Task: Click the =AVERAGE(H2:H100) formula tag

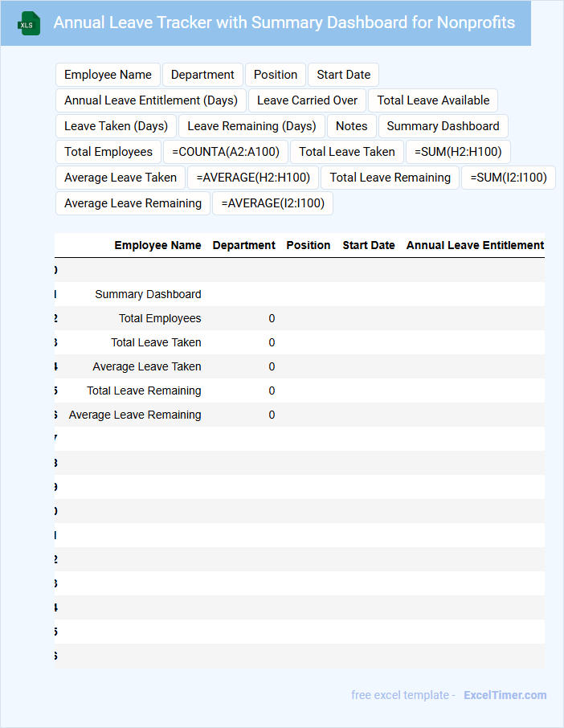Action: click(x=253, y=178)
